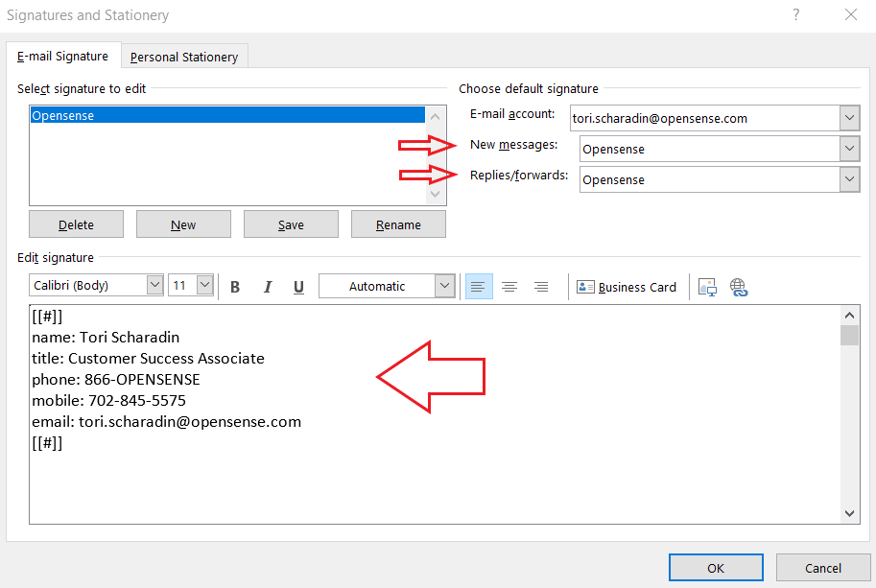
Task: Click the last [[#]] marker line
Action: pyautogui.click(x=47, y=443)
